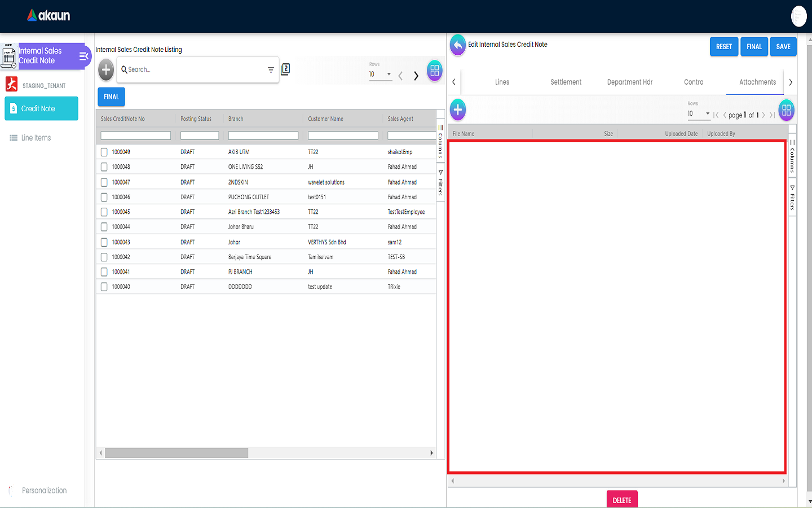This screenshot has height=508, width=812.
Task: Add a new attachment with plus icon
Action: click(458, 110)
